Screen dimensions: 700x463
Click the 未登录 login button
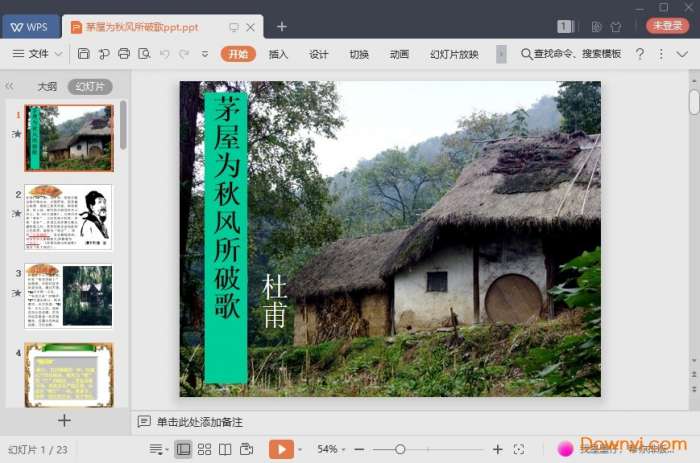(x=667, y=26)
